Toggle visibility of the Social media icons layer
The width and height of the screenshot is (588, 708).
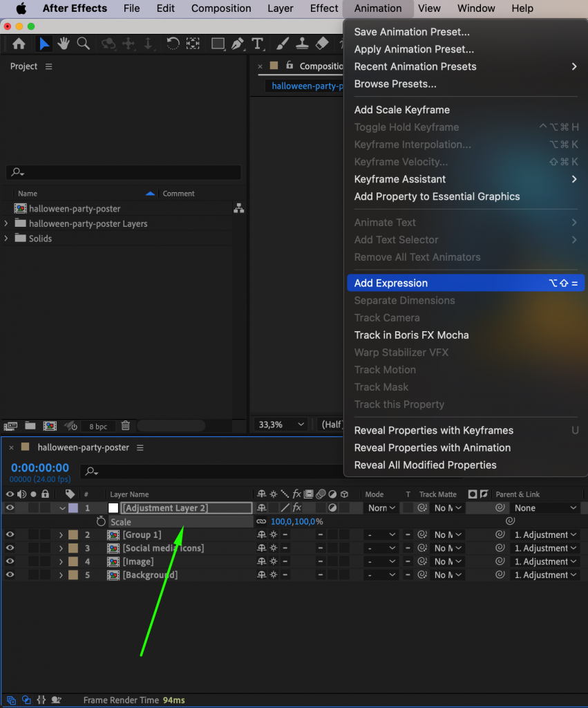pos(10,548)
